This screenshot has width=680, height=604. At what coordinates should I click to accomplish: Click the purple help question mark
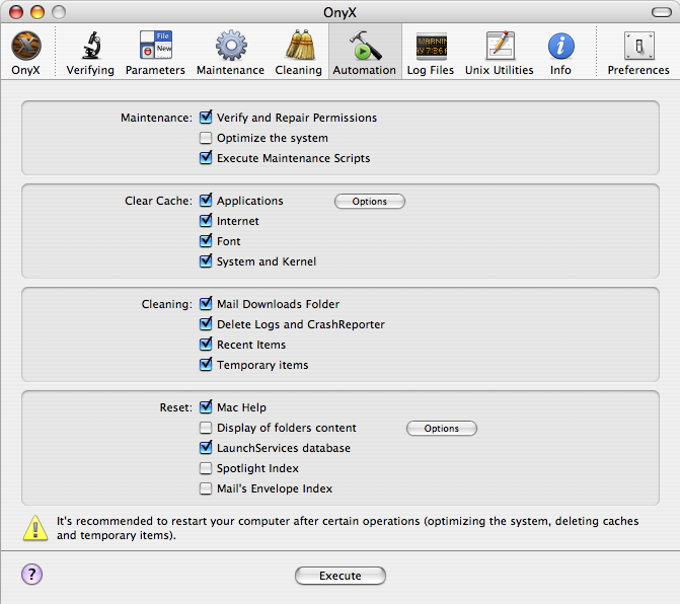(x=32, y=575)
